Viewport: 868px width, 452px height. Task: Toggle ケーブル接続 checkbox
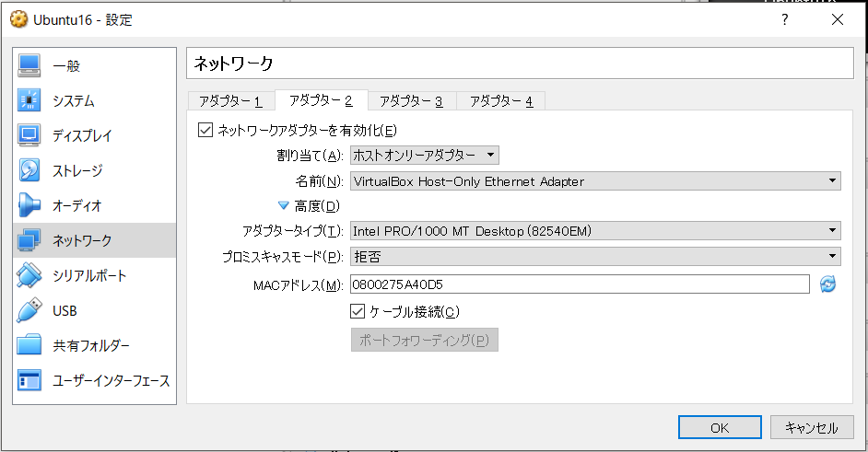[x=358, y=311]
